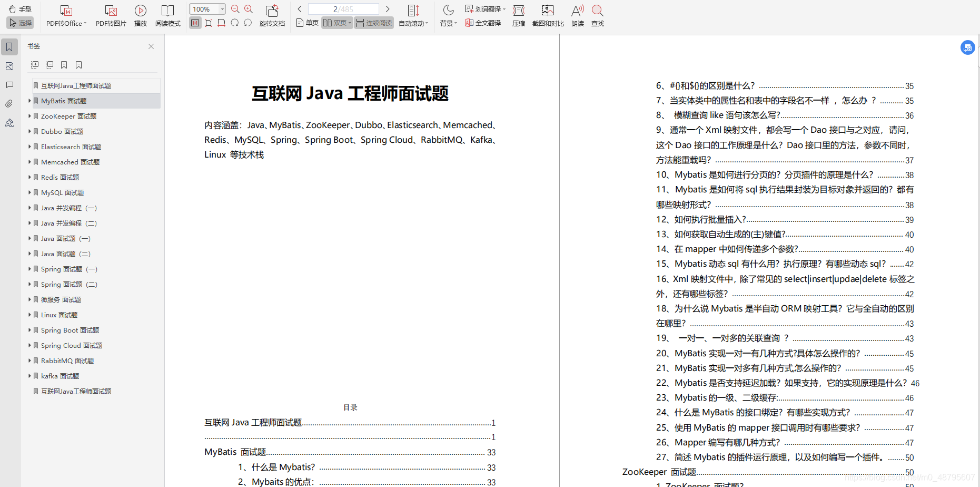Open the RabbitMQ 面试题 bookmark
980x487 pixels.
[x=67, y=361]
